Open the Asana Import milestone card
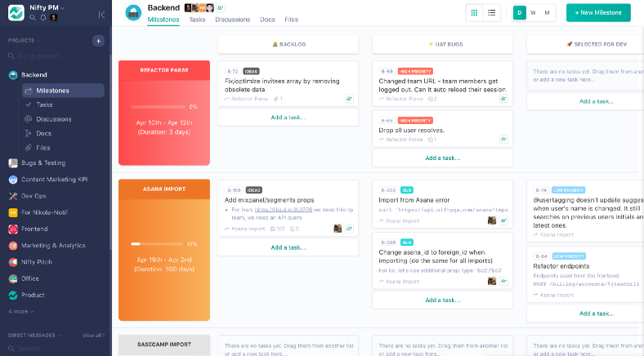 (164, 250)
